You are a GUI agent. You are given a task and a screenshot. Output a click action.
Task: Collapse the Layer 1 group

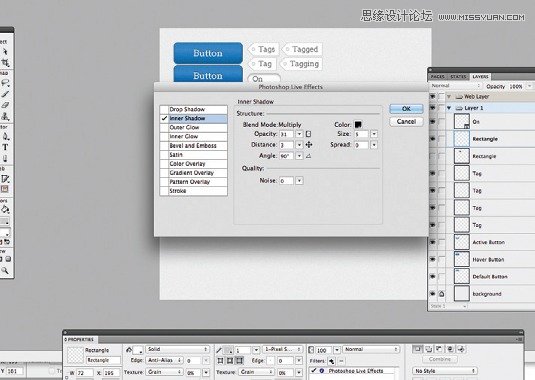click(x=449, y=108)
